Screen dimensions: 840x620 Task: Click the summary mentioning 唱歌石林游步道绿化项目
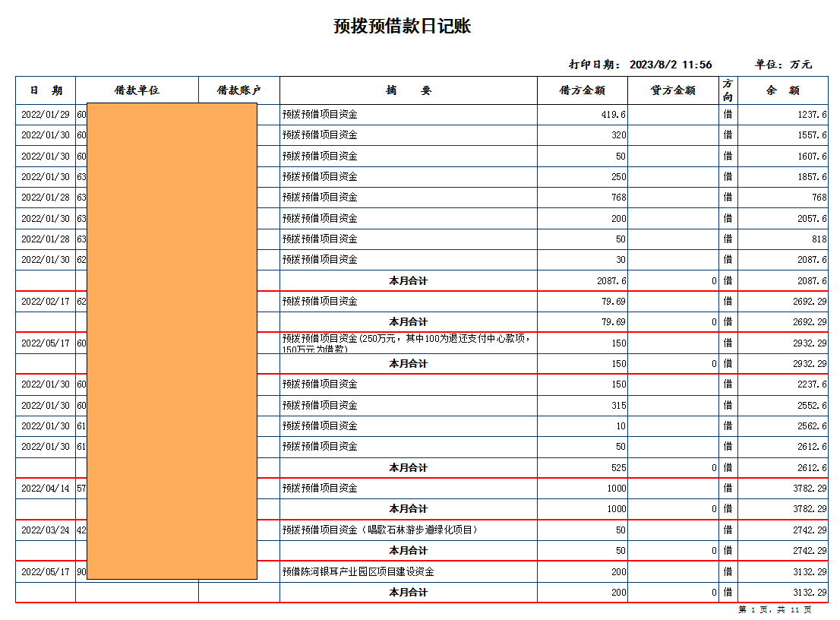(380, 530)
